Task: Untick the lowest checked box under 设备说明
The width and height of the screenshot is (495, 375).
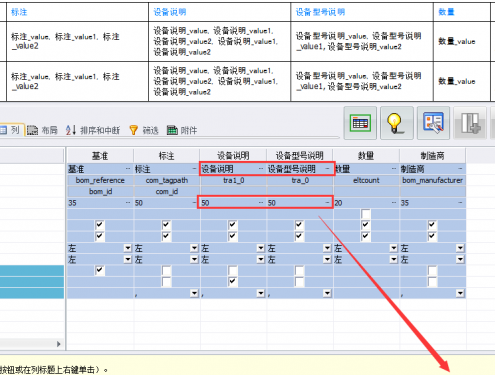Action: (233, 282)
